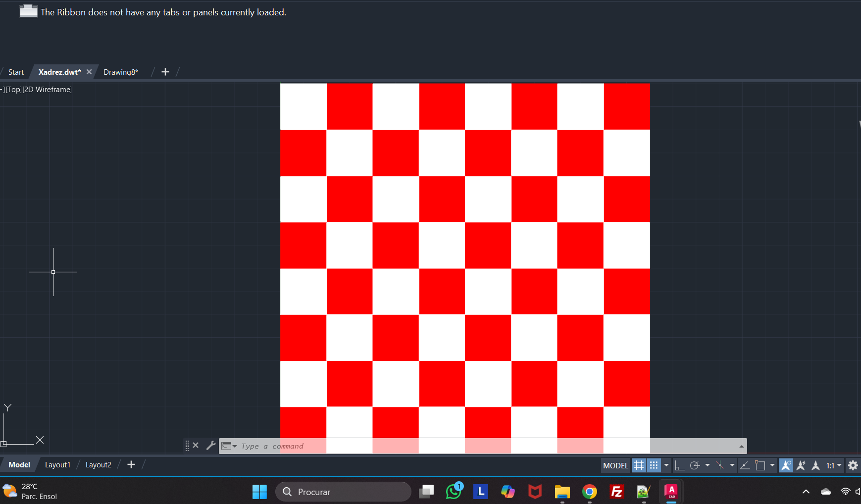This screenshot has width=861, height=504.
Task: Open the workspace switching gear
Action: [x=853, y=465]
